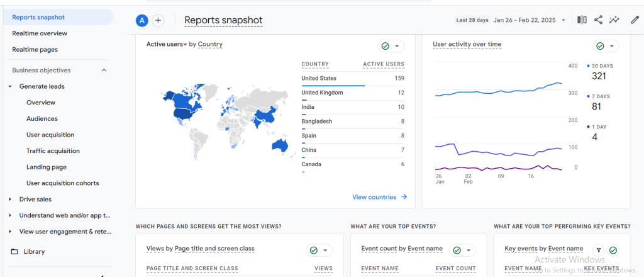644x277 pixels.
Task: Toggle the green check on User activity card
Action: click(600, 46)
